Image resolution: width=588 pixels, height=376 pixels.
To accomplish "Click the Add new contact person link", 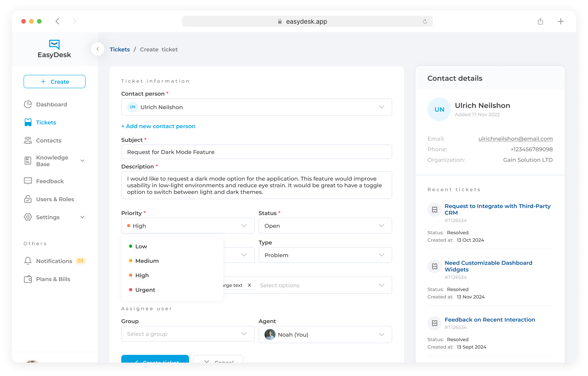I will coord(158,126).
